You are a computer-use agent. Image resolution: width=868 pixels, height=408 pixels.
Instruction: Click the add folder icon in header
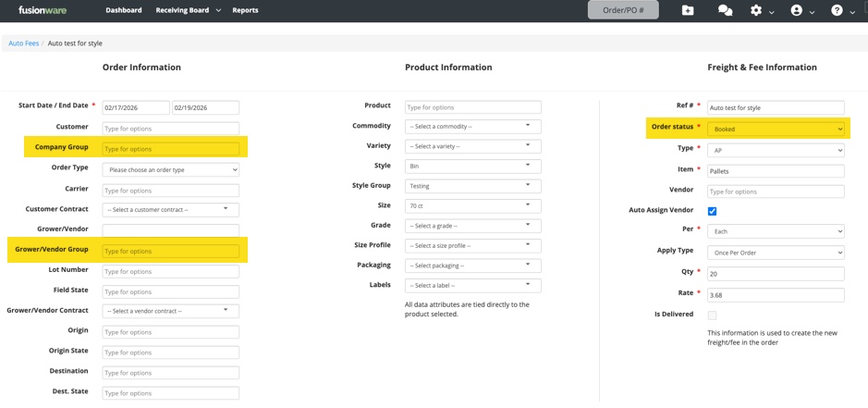tap(688, 10)
